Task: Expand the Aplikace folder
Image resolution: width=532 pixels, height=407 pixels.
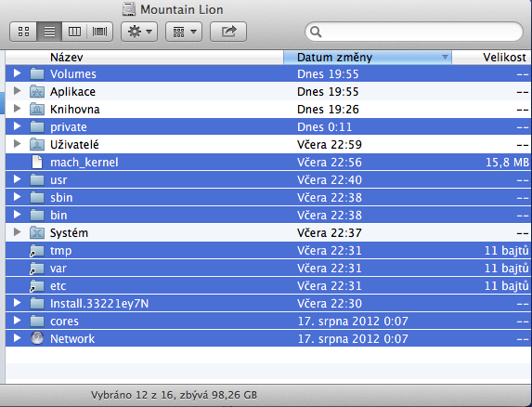Action: [x=17, y=91]
